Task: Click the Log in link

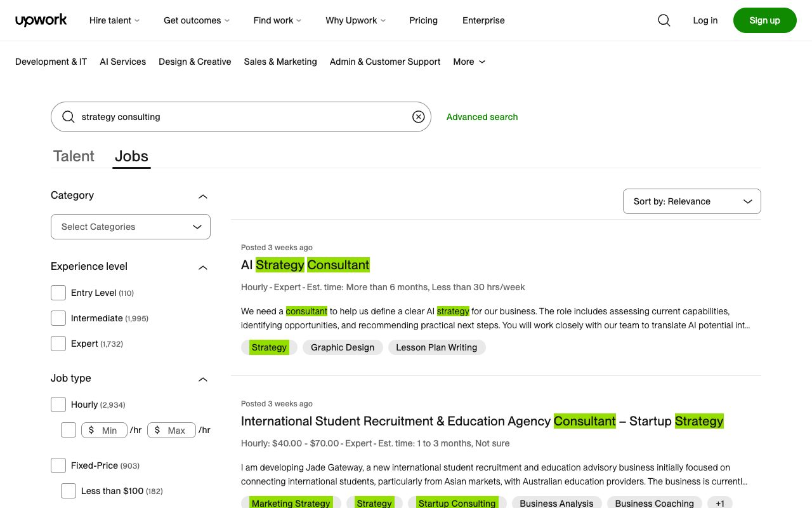Action: (705, 20)
